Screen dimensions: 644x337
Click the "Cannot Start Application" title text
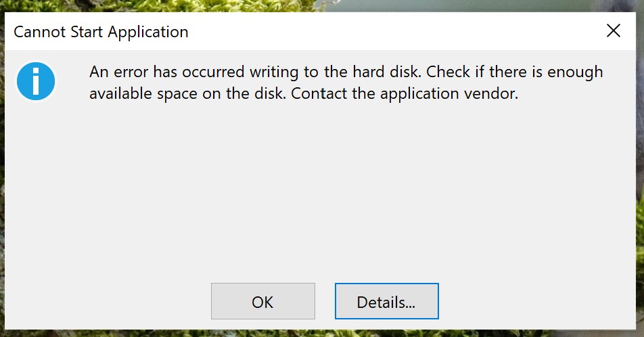pyautogui.click(x=101, y=32)
